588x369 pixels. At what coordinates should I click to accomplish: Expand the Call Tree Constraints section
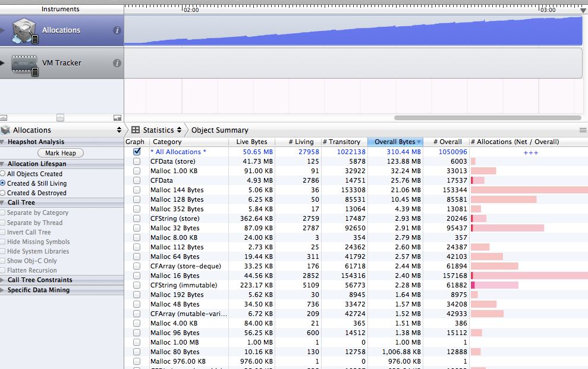coord(2,280)
